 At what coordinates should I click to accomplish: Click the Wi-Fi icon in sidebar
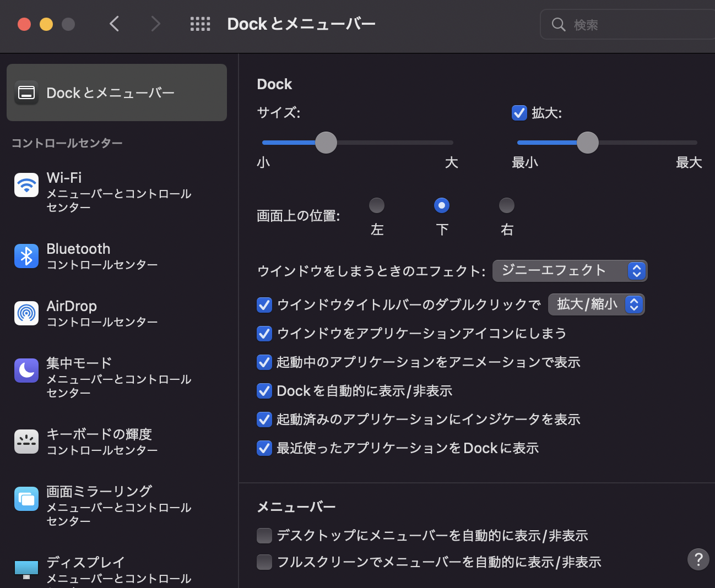pos(26,185)
